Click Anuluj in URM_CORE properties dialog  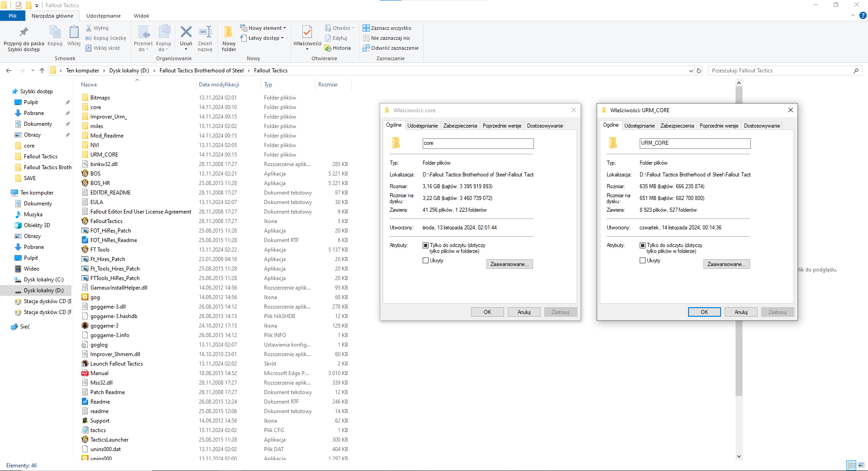(x=741, y=312)
